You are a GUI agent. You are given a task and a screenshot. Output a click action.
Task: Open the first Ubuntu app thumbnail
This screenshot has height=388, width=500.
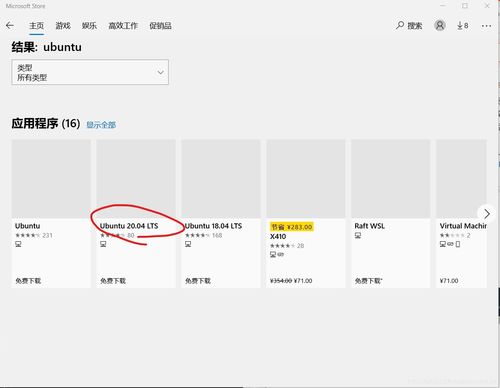point(51,179)
